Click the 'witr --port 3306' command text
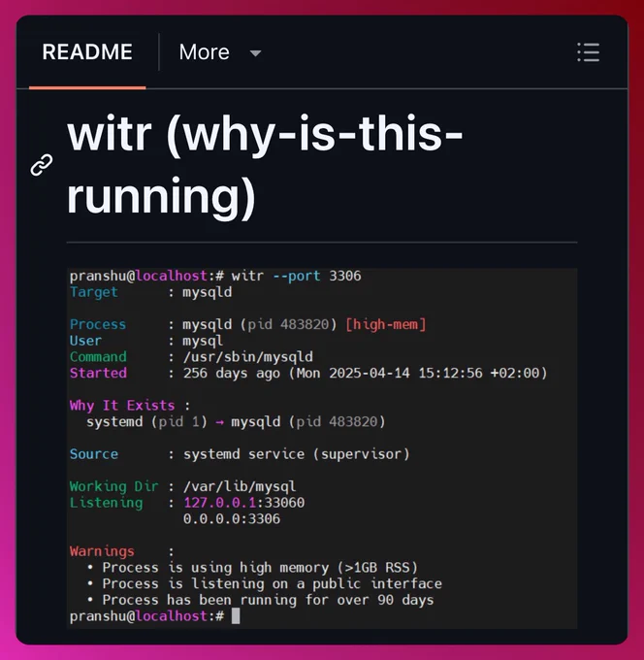The image size is (644, 660). (x=296, y=276)
